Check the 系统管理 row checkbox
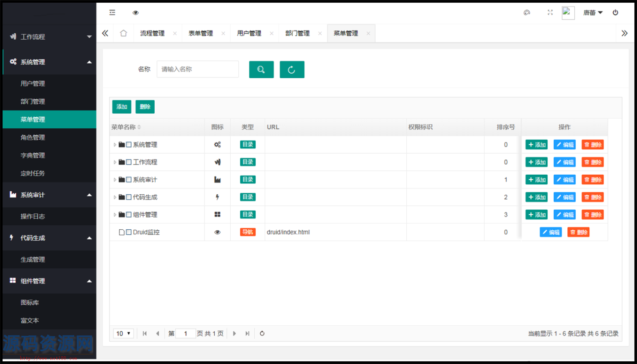 tap(129, 145)
